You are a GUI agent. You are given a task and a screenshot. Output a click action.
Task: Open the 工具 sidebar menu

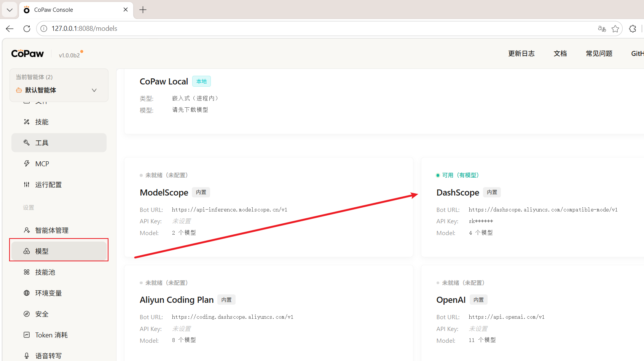59,143
